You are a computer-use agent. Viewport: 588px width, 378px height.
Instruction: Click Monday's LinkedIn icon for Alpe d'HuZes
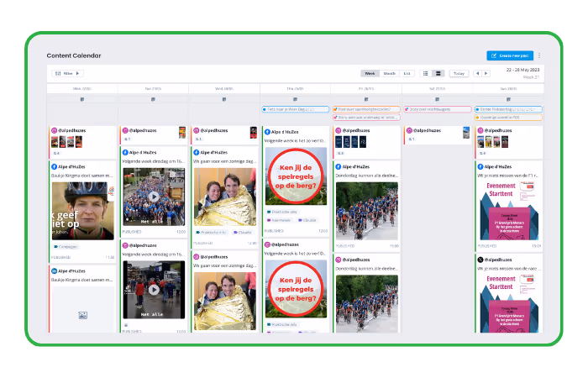55,270
